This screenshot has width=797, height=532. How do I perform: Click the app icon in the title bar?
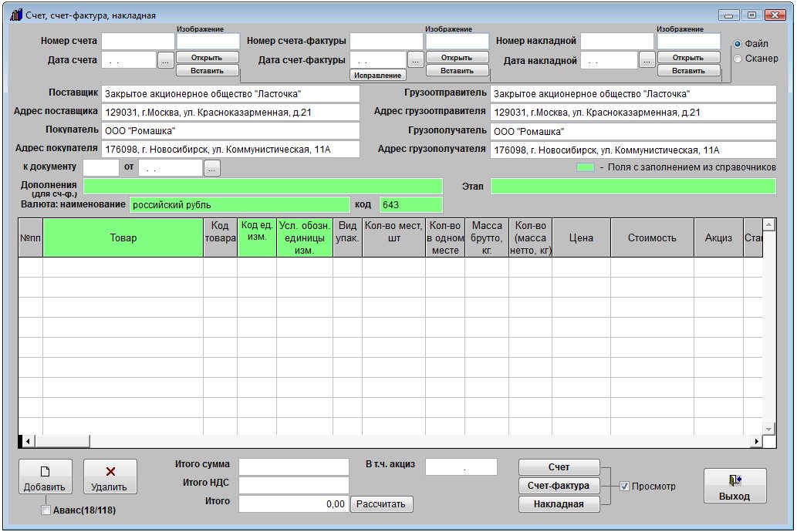[x=16, y=15]
